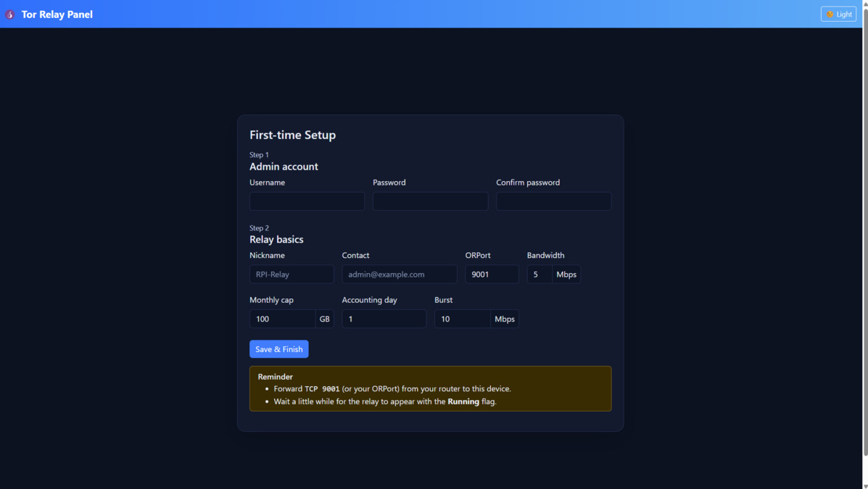868x489 pixels.
Task: Click the sun emoji inside the theme button
Action: [829, 14]
